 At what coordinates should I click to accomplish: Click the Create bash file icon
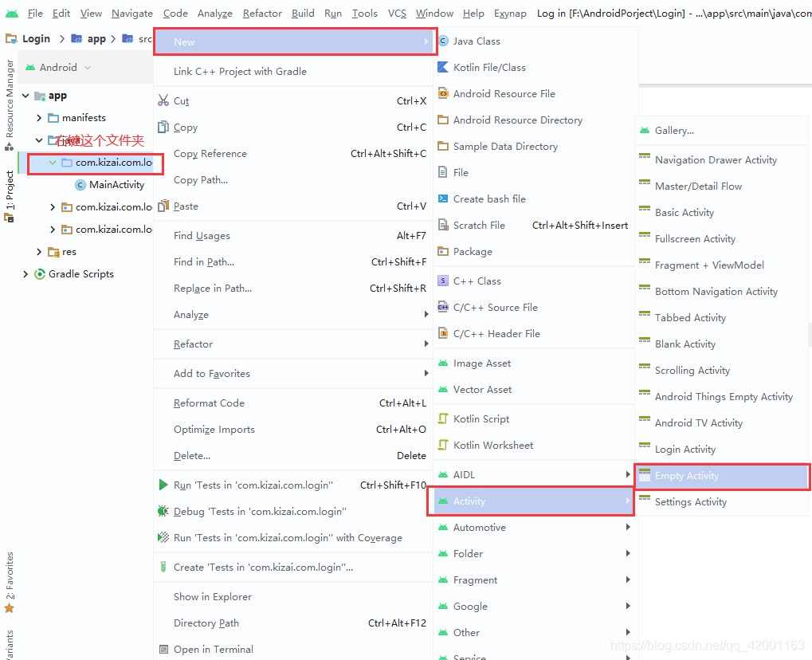[x=443, y=198]
